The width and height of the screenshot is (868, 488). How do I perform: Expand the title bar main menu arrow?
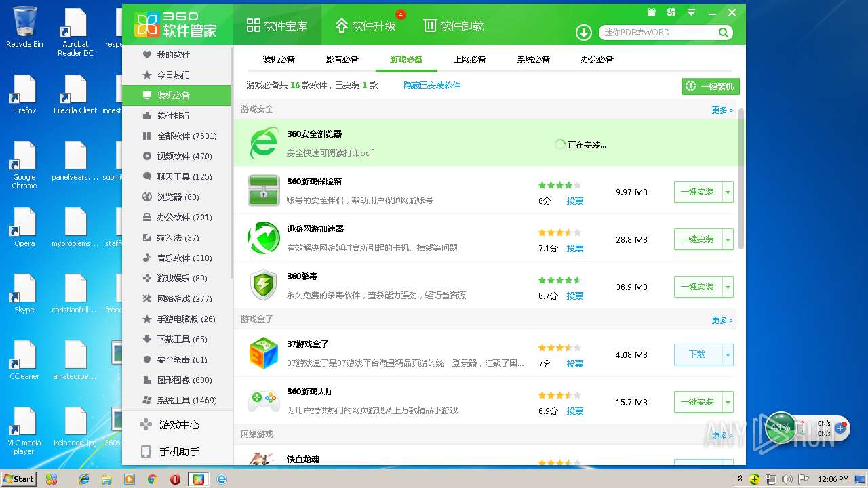click(691, 12)
